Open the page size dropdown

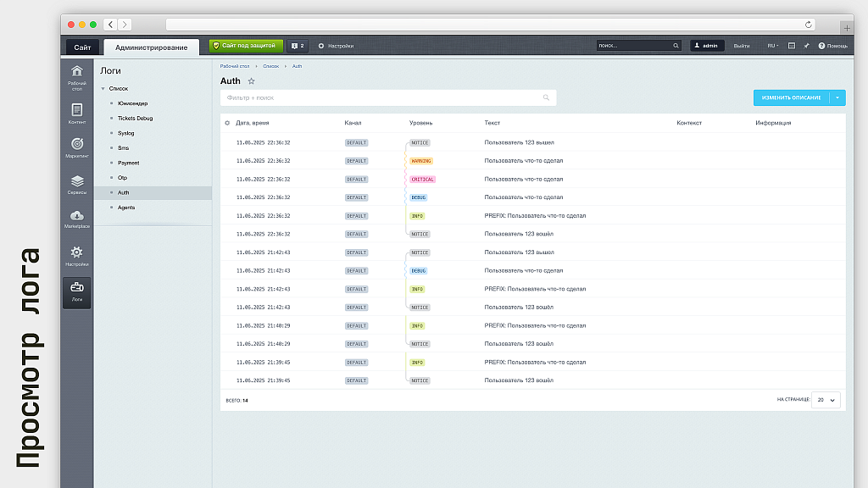826,399
